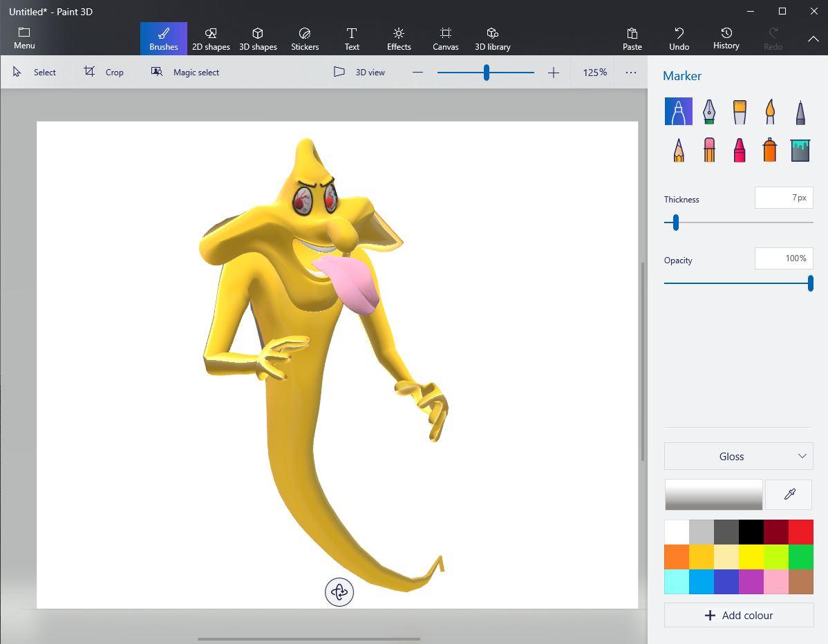The width and height of the screenshot is (828, 644).
Task: Select the Spray can tool
Action: click(770, 150)
